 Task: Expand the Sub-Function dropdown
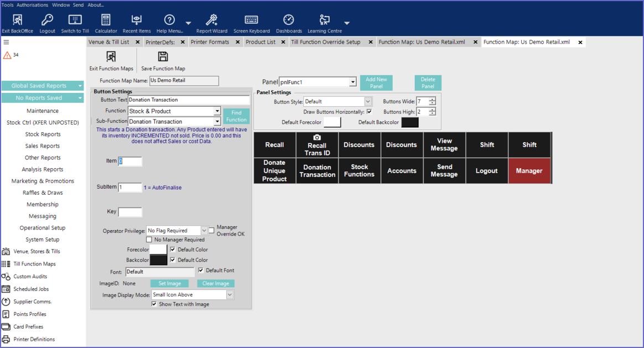click(217, 122)
